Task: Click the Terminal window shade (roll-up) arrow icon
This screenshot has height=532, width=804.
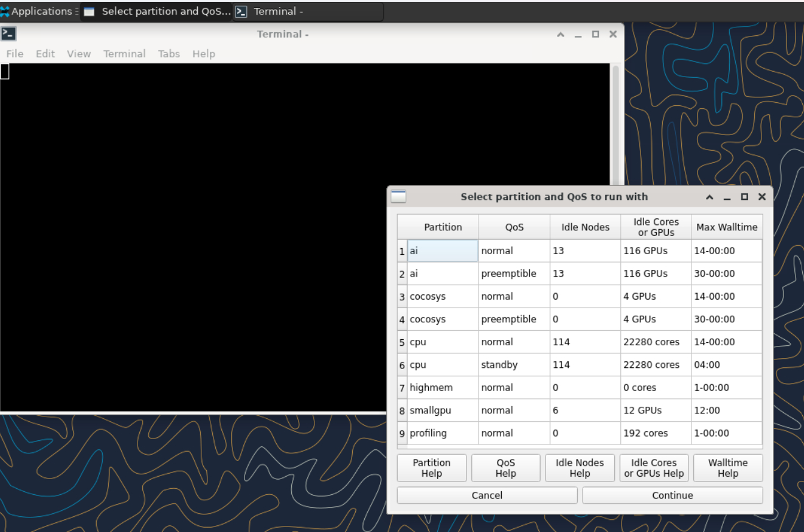Action: click(561, 34)
